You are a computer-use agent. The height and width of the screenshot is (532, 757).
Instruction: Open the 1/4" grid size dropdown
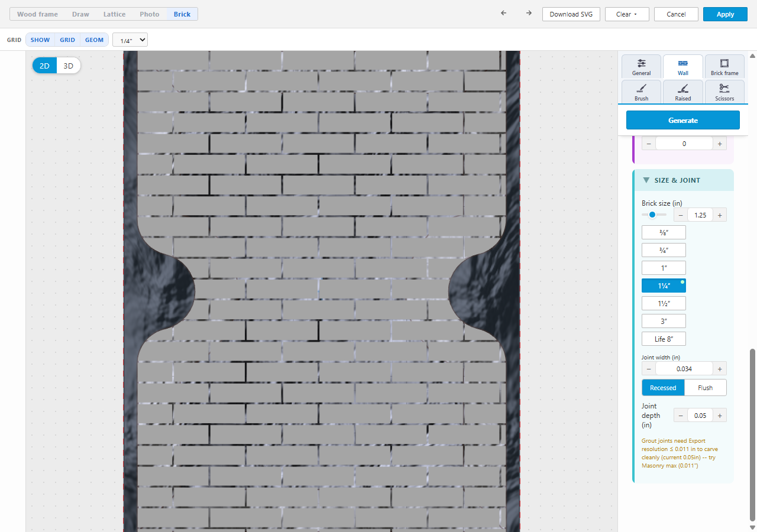click(130, 40)
